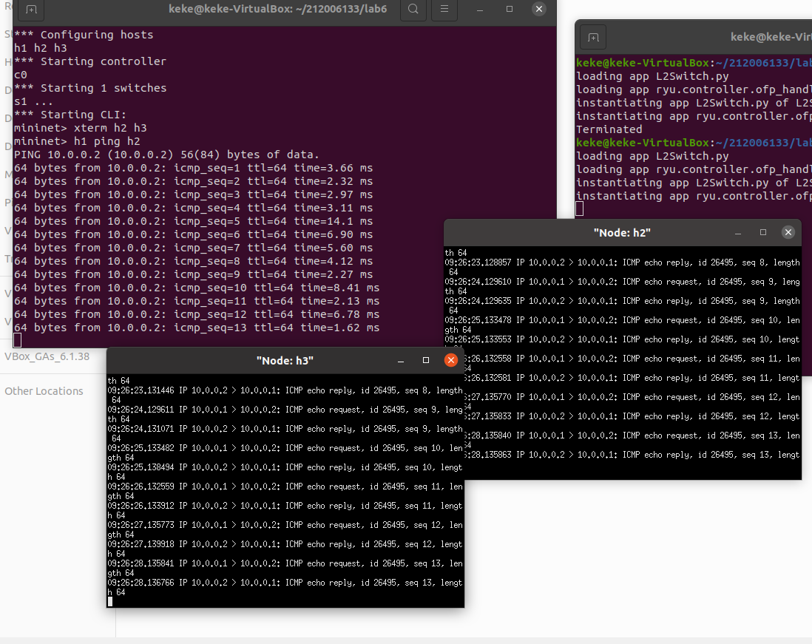Close the lab6 terminal window
Viewport: 812px width, 644px height.
pos(539,9)
